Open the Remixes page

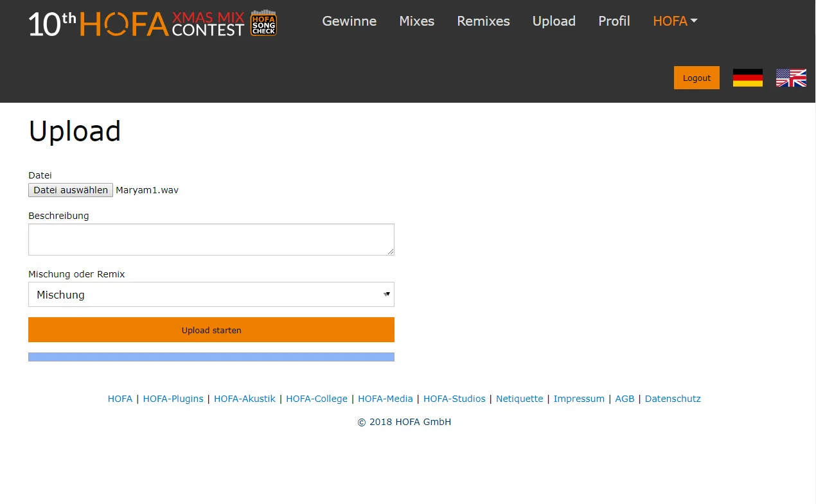click(x=483, y=21)
